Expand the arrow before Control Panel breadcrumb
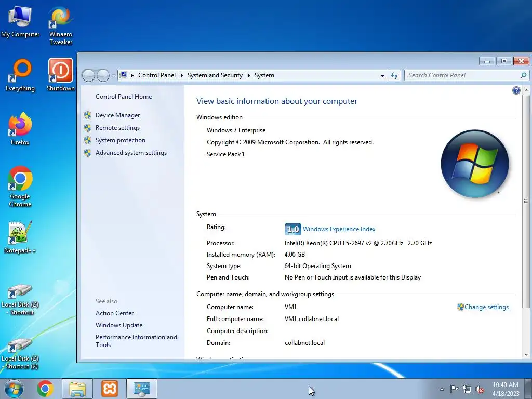This screenshot has width=532, height=399. click(x=132, y=75)
